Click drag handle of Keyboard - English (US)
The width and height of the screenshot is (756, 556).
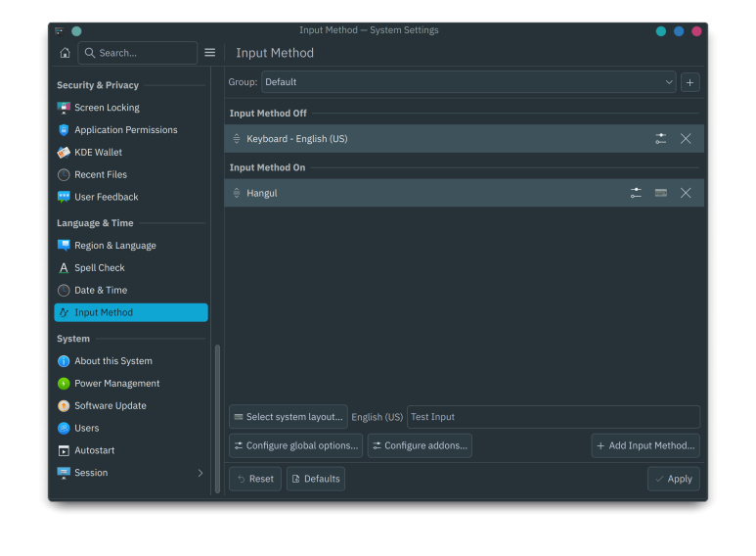coord(237,139)
